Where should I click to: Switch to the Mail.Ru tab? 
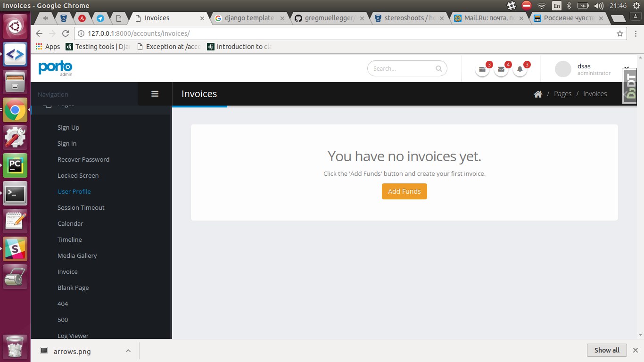[488, 18]
